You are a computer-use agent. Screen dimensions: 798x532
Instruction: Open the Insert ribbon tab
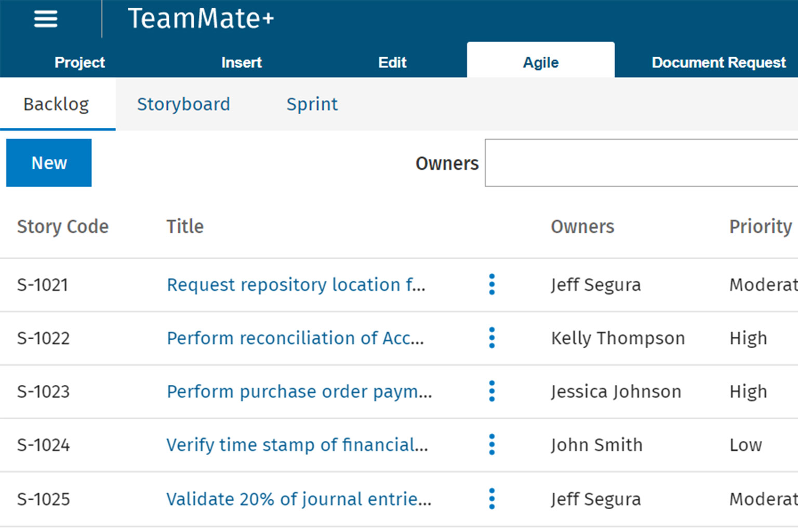tap(241, 62)
